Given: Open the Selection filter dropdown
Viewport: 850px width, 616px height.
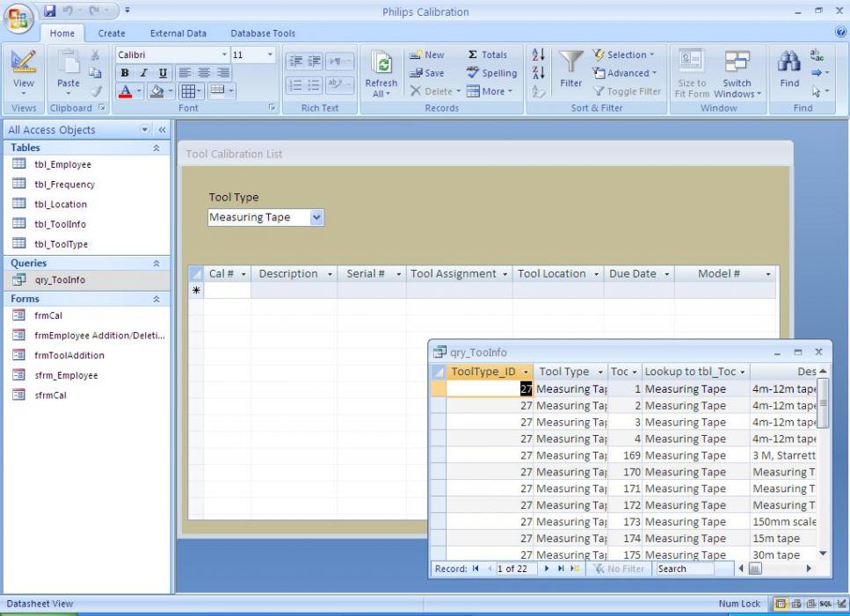Looking at the screenshot, I should [x=623, y=54].
